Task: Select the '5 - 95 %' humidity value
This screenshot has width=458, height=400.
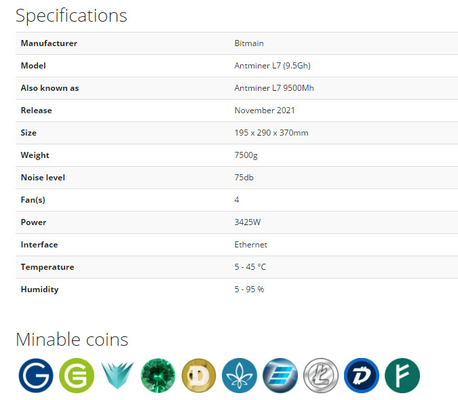Action: (249, 289)
